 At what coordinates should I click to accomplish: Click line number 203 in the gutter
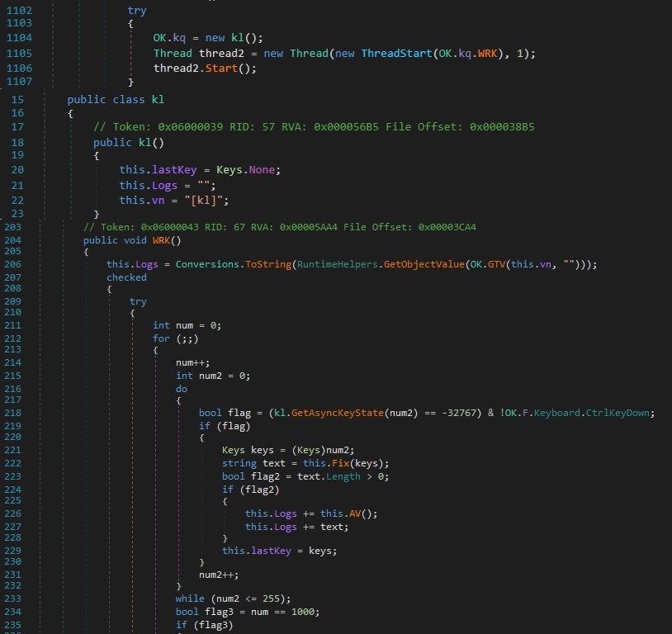pos(12,227)
